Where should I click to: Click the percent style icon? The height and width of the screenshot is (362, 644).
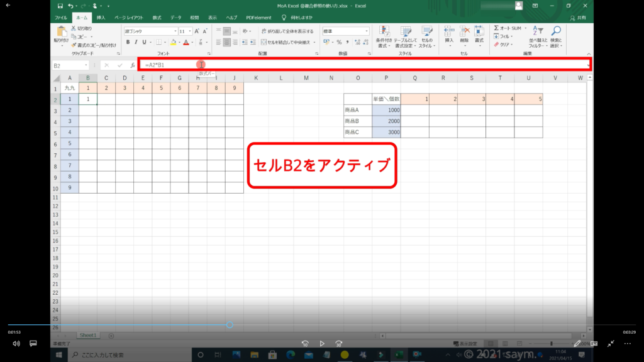339,42
